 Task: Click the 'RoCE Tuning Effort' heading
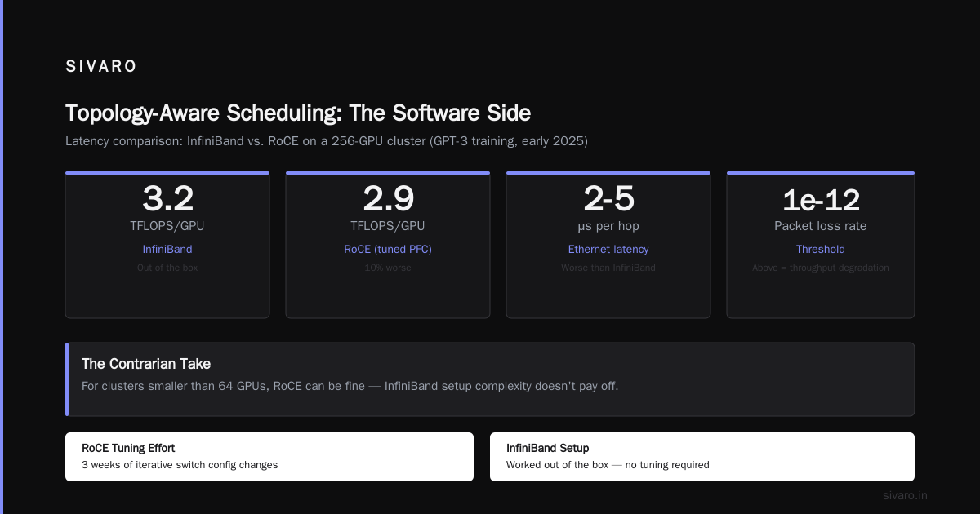(x=128, y=448)
